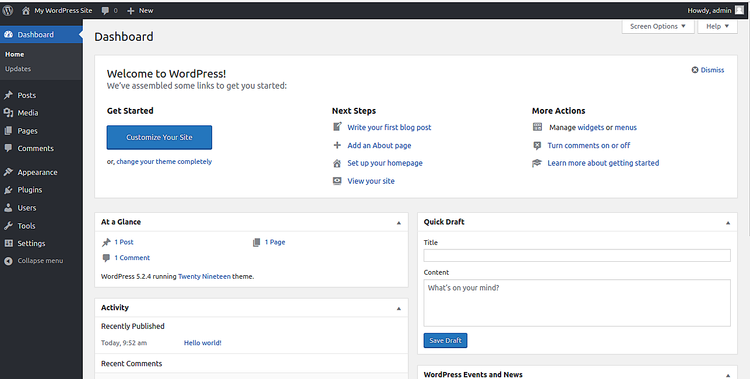Screen dimensions: 750x379
Task: Click the comment icon beside Turn comments on or off
Action: 537,145
